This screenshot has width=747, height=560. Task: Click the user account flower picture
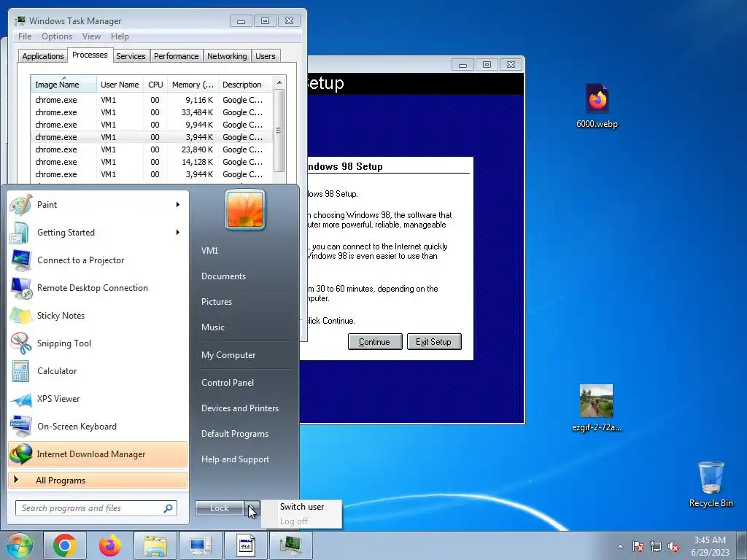[x=245, y=209]
